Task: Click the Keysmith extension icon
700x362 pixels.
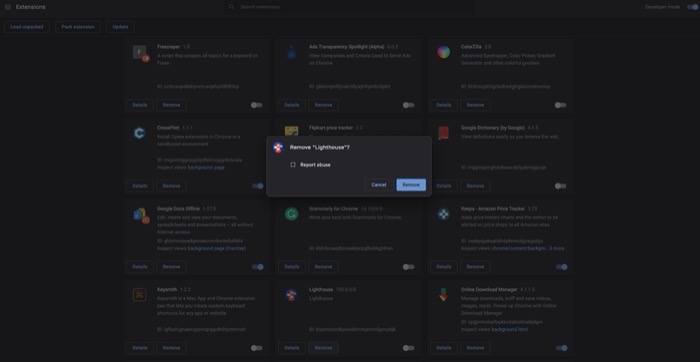Action: pos(139,295)
